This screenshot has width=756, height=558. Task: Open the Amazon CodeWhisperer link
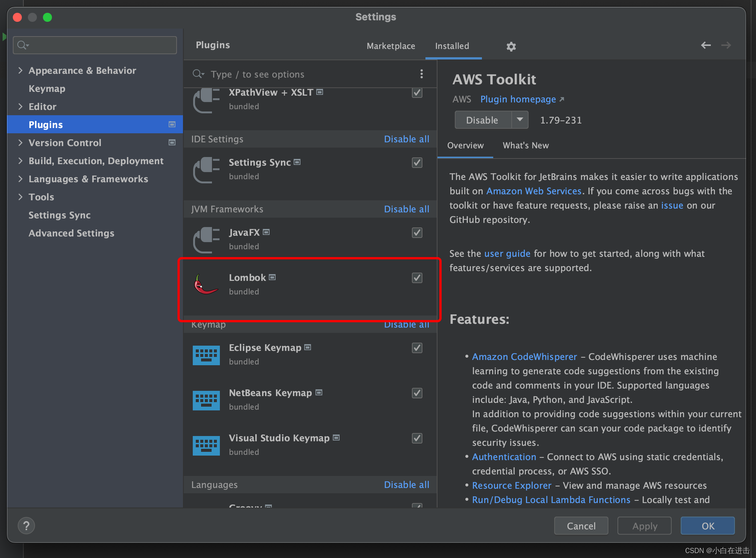[x=524, y=357]
